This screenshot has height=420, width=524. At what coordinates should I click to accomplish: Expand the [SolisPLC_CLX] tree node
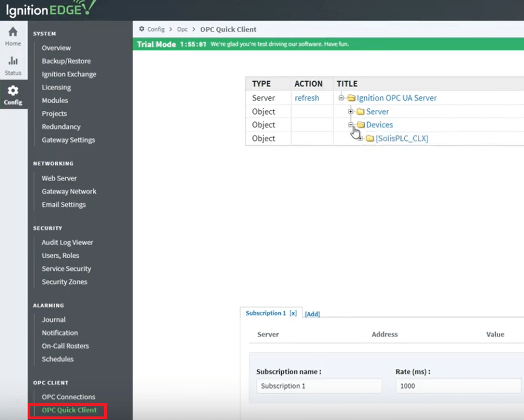click(360, 138)
